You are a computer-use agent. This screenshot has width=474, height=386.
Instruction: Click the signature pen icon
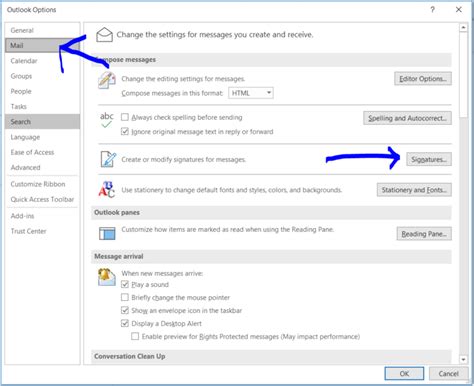(x=108, y=159)
